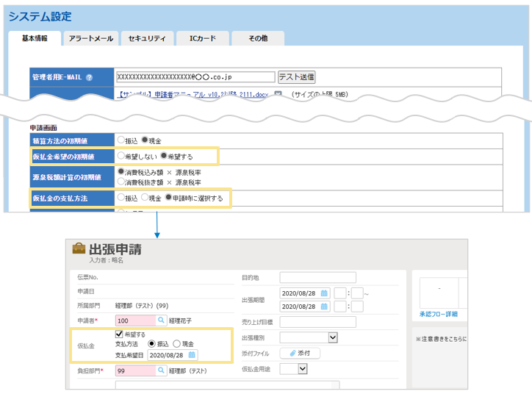Screen dimensions: 532x394
Task: Select 現金 radio in 支払方法 of travel form
Action: tap(177, 343)
